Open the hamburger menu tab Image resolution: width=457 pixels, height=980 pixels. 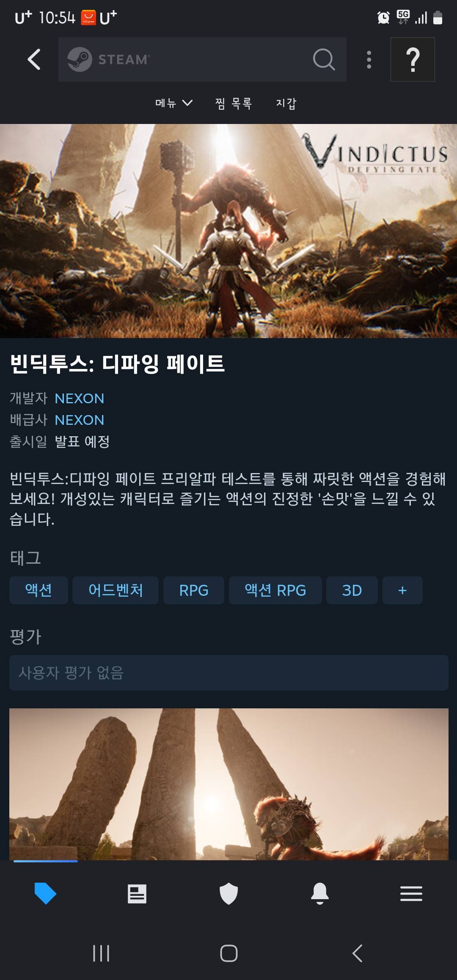point(411,894)
